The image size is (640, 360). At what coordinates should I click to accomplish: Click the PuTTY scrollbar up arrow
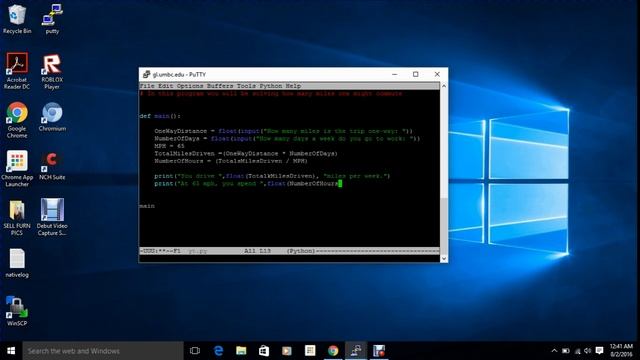pos(444,86)
